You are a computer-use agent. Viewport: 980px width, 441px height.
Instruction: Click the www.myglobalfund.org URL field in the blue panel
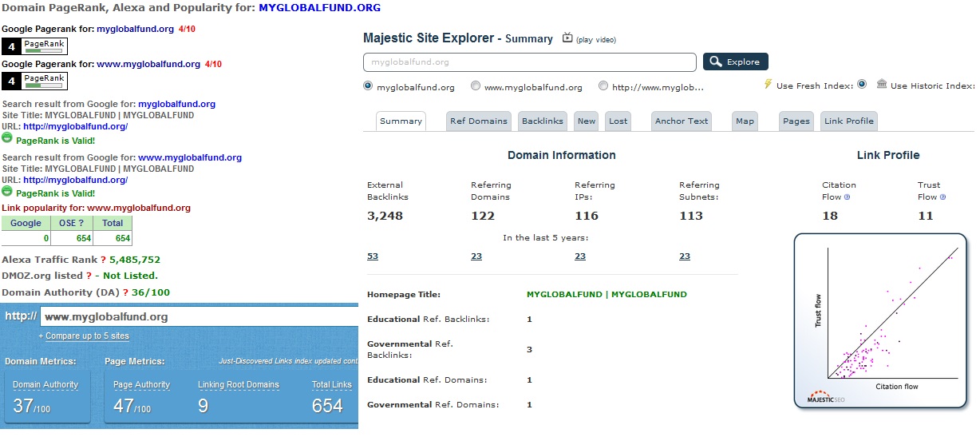[x=200, y=316]
